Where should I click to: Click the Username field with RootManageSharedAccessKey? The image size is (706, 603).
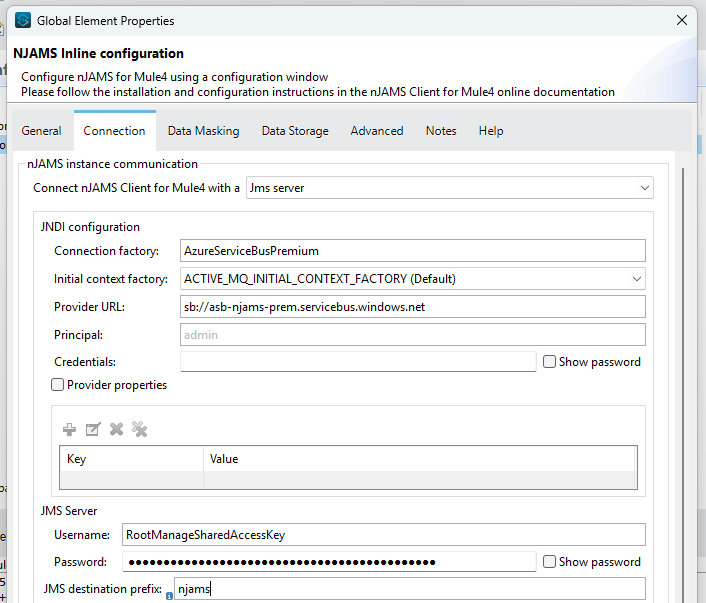(384, 535)
